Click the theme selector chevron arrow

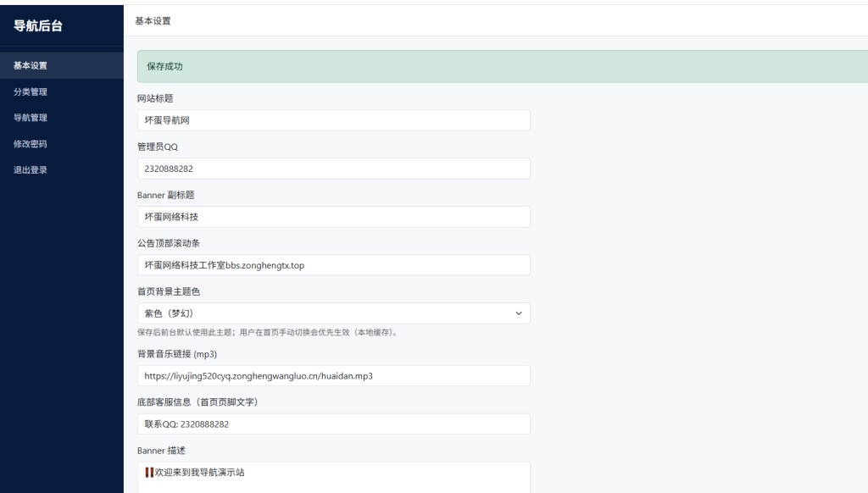click(x=518, y=313)
